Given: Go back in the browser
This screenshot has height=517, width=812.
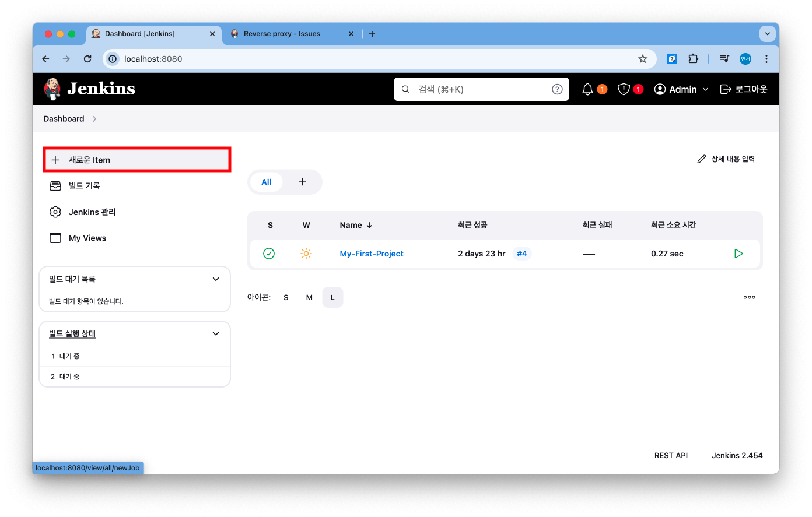Looking at the screenshot, I should (x=45, y=59).
